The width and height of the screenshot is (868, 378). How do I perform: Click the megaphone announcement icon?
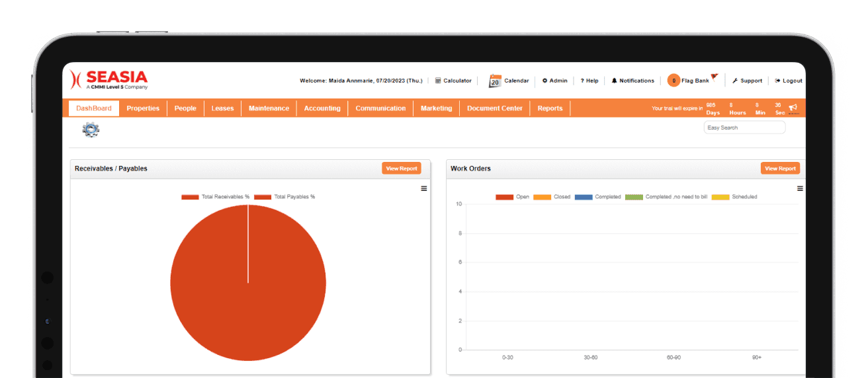(x=793, y=108)
